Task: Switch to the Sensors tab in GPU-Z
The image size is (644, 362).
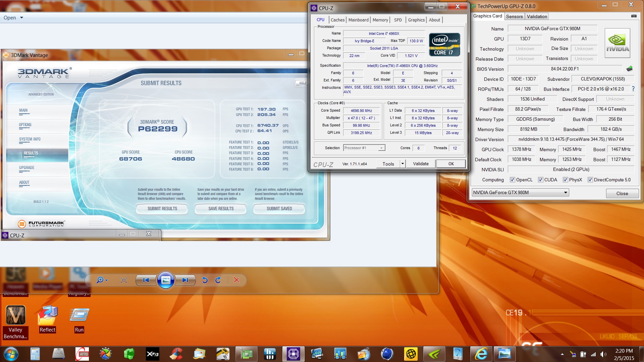Action: [x=514, y=16]
